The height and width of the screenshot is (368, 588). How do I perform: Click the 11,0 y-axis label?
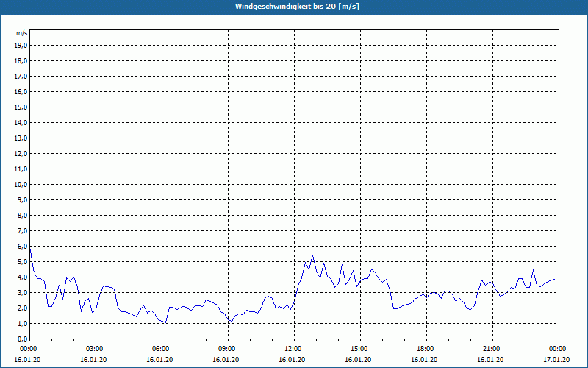click(21, 169)
